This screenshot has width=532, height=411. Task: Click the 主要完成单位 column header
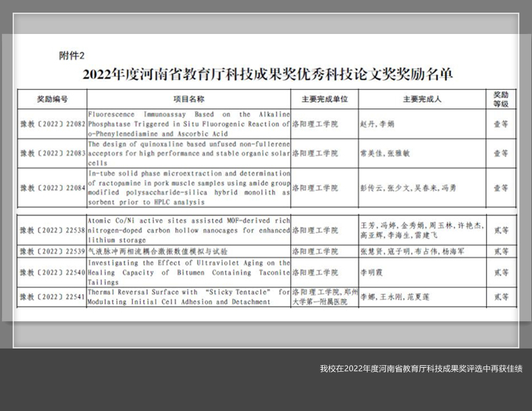pos(325,99)
